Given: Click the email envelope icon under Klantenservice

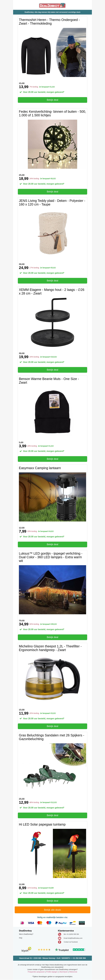Looking at the screenshot, I should [60, 938].
